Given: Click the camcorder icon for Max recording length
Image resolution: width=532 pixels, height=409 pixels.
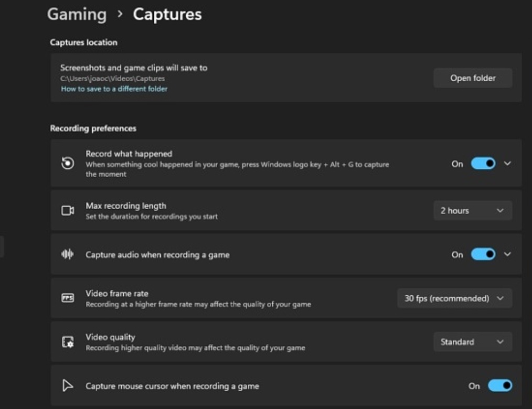Looking at the screenshot, I should (x=68, y=211).
